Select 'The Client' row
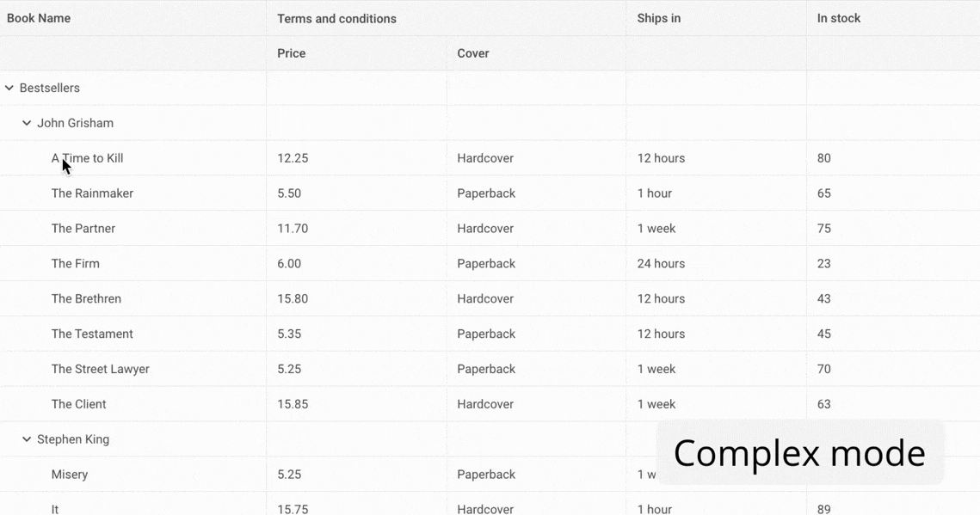The image size is (980, 515). [x=78, y=403]
